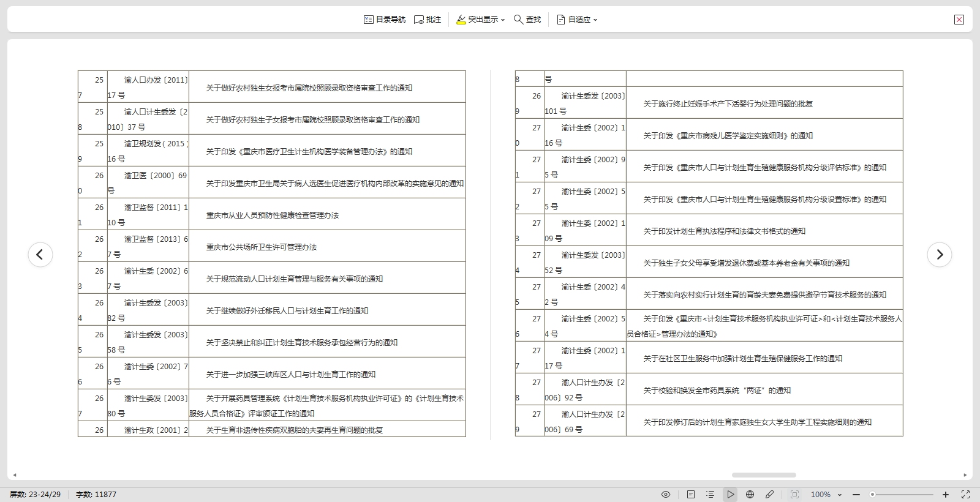Click the cell ending 分级评估标准》的通知

[x=764, y=167]
